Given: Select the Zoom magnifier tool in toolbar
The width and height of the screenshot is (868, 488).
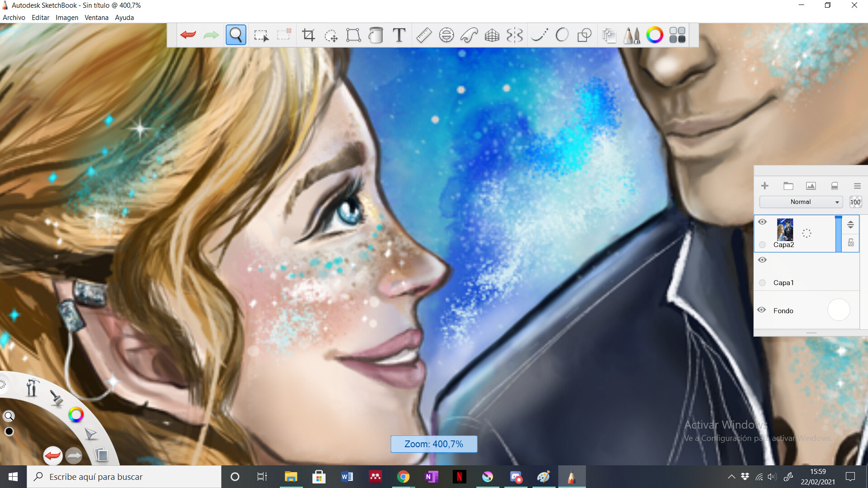Looking at the screenshot, I should pos(236,35).
